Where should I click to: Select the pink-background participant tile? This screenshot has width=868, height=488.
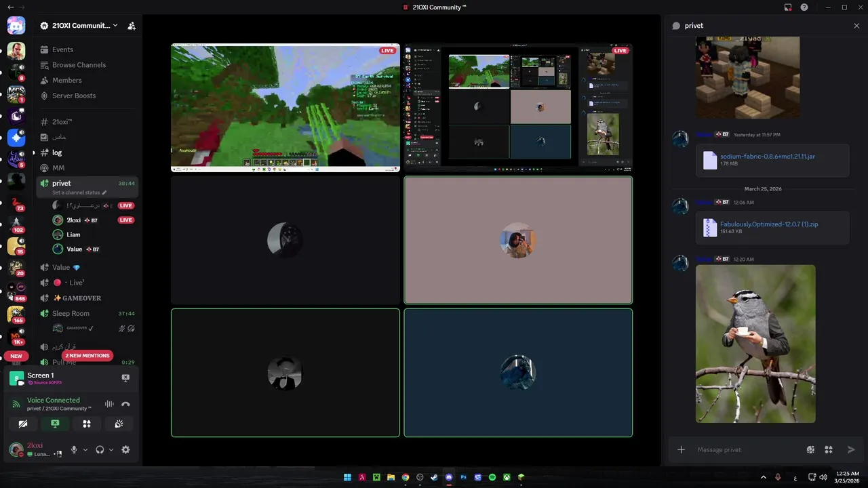click(x=518, y=240)
